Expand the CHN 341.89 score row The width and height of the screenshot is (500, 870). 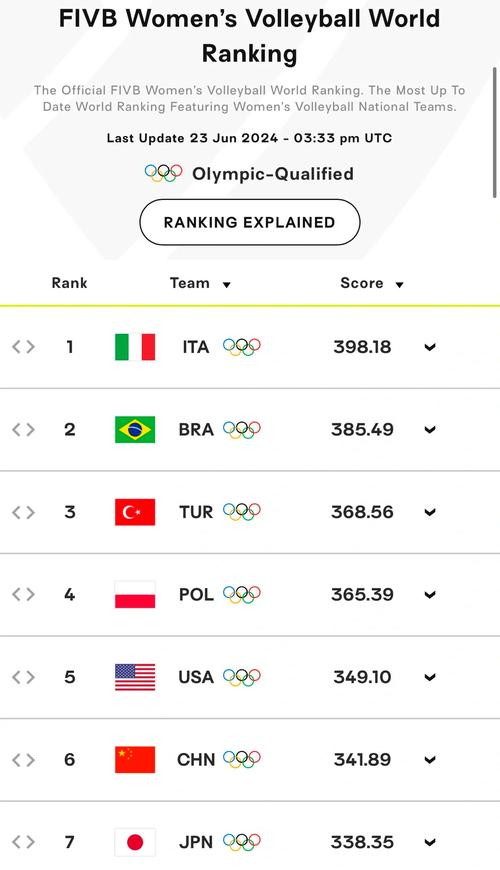click(430, 760)
